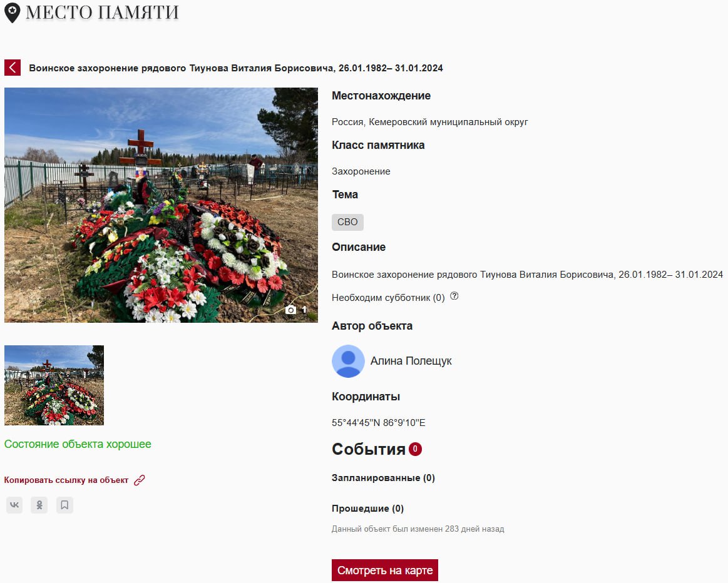This screenshot has width=728, height=583.
Task: Click the red События counter badge
Action: coord(415,449)
